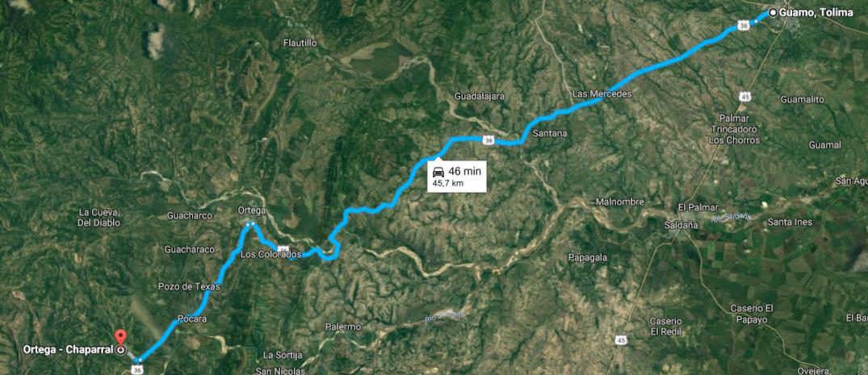Screen dimensions: 868x375
Task: Click the 46 min route info box
Action: [x=457, y=177]
